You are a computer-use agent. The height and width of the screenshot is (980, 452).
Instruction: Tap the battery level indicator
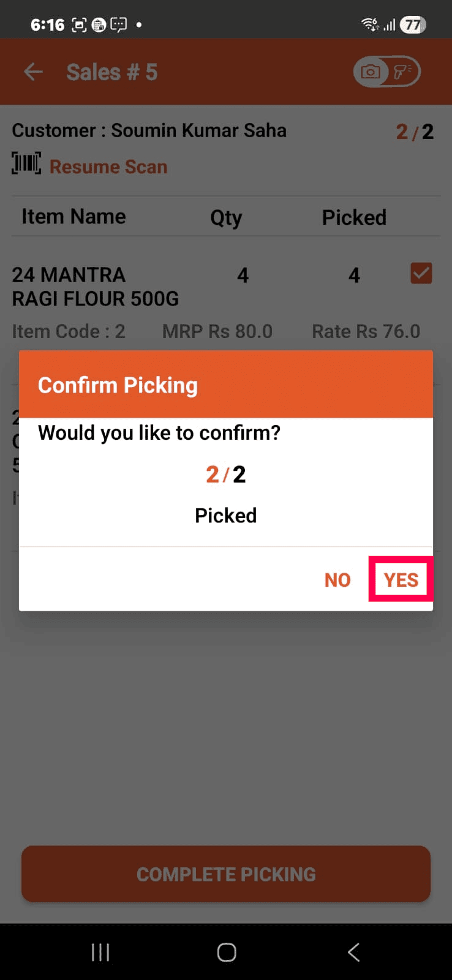413,24
